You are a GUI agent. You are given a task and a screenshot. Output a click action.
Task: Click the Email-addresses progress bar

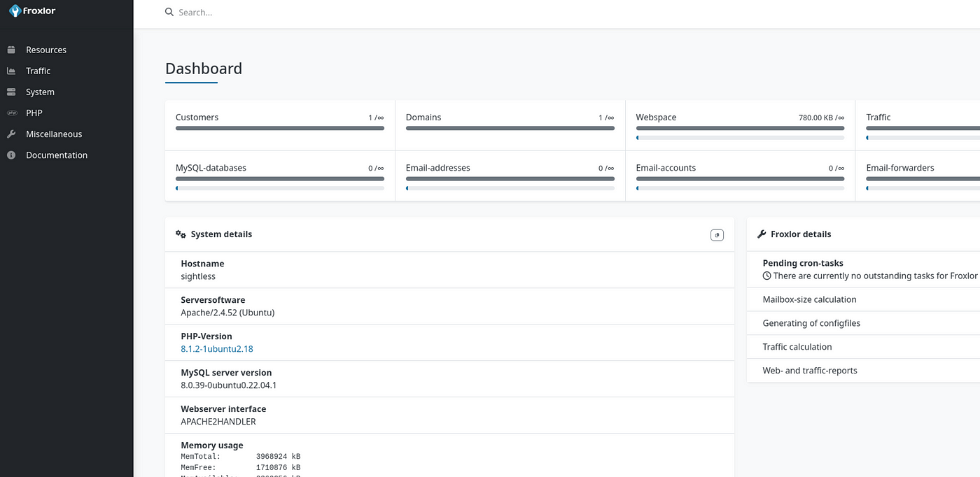(x=510, y=178)
